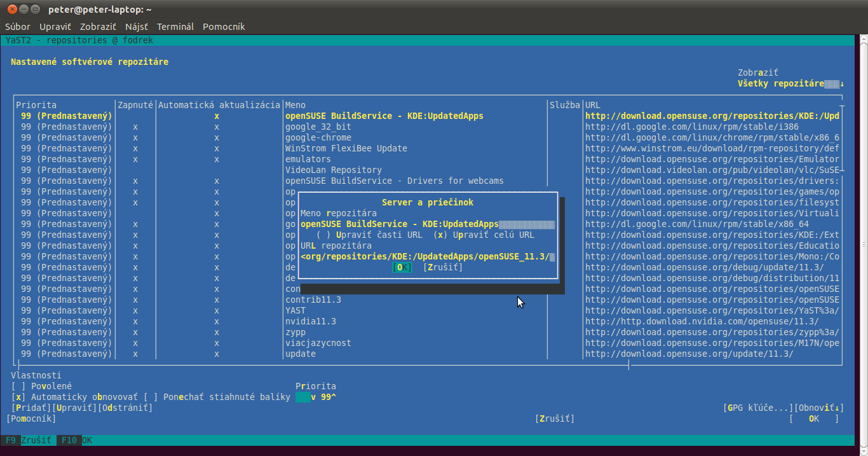Select the 'update' repository row
This screenshot has width=868, height=456.
[428, 354]
